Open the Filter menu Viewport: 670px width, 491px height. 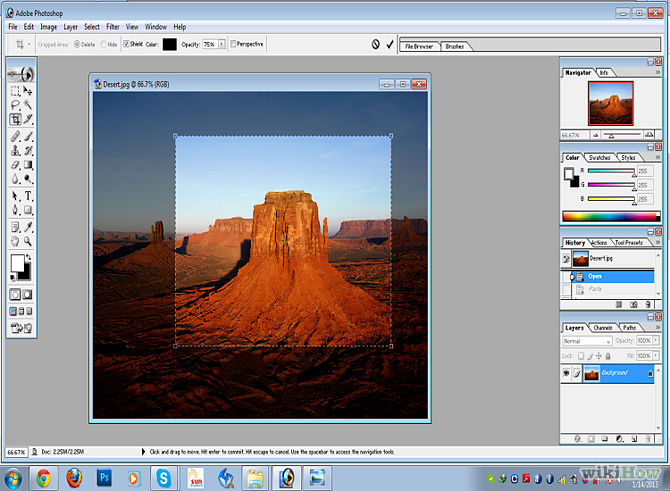(113, 27)
